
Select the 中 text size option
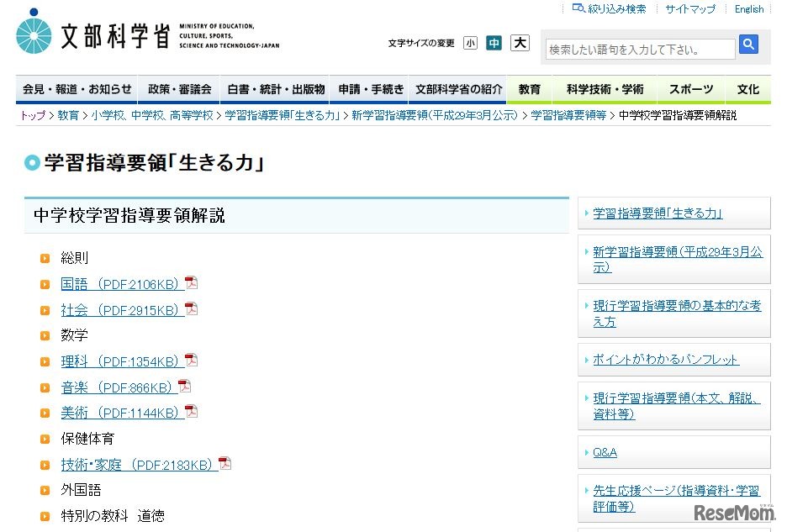tap(494, 42)
